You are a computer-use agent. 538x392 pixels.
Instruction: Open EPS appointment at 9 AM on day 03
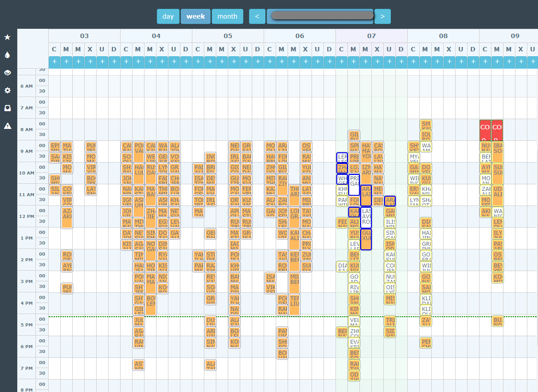coord(55,147)
